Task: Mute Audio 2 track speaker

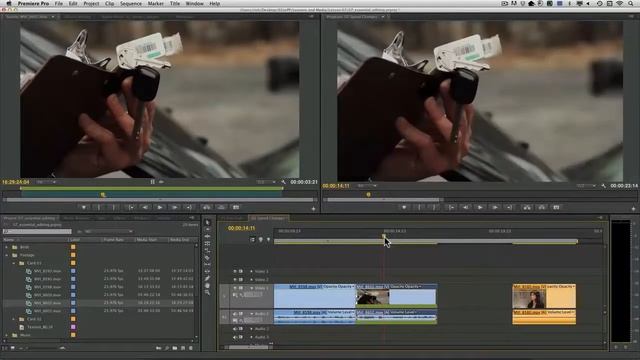Action: click(x=235, y=329)
